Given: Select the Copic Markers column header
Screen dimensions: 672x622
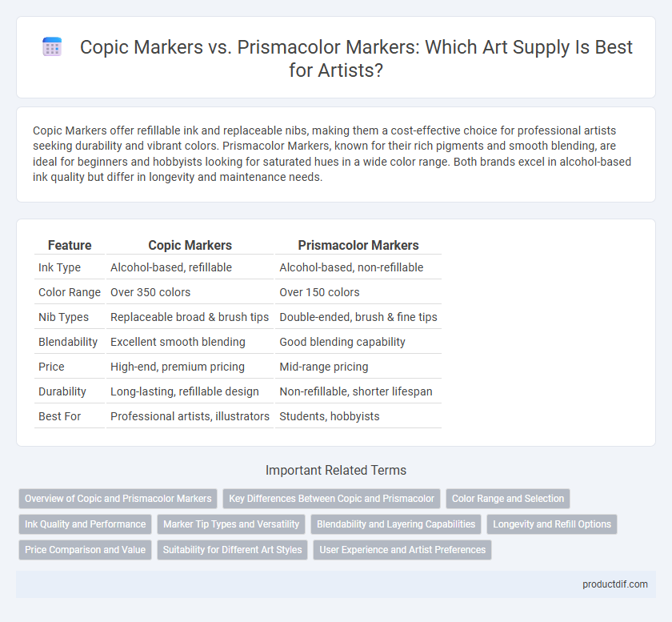Looking at the screenshot, I should pyautogui.click(x=190, y=245).
